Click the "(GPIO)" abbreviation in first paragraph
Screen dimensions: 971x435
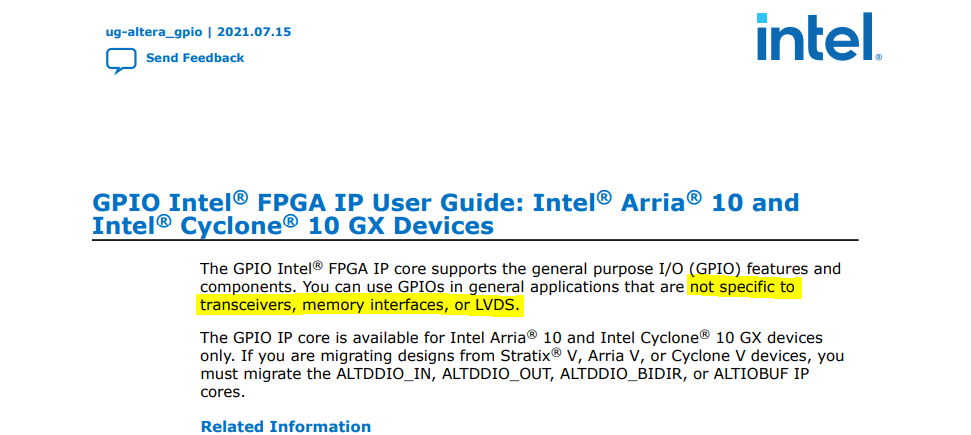715,269
